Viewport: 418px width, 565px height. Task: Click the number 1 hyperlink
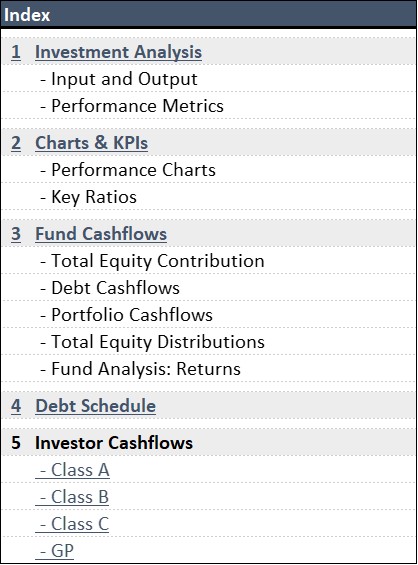tap(16, 52)
